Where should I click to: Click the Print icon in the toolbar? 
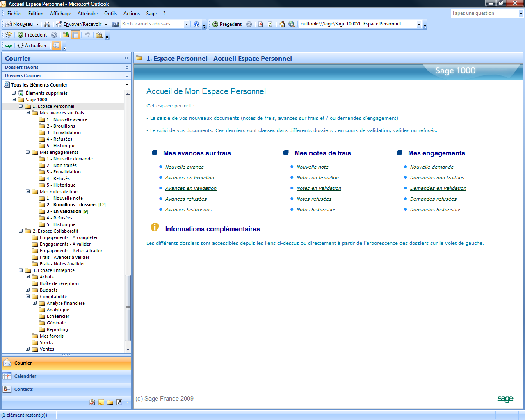(47, 24)
